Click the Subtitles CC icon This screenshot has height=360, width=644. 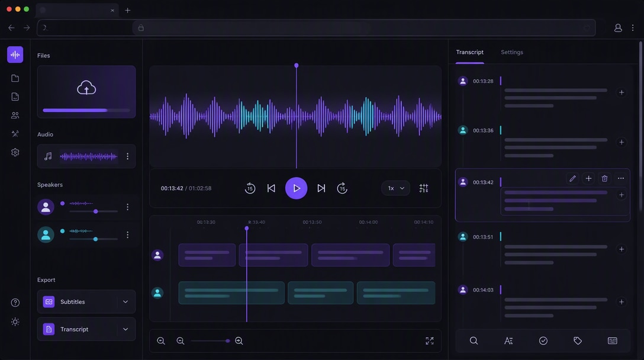point(49,301)
